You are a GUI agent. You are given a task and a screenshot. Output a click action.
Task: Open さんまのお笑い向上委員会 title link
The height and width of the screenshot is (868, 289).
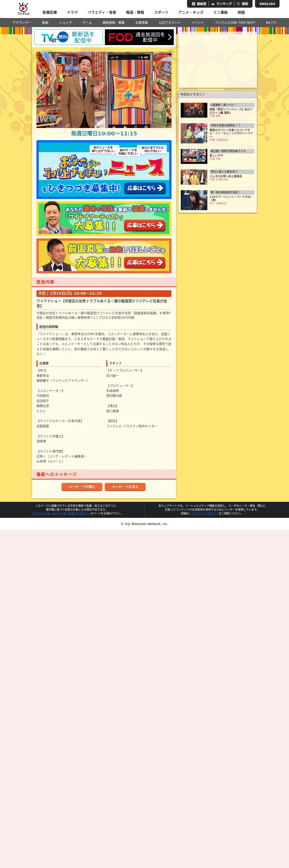tap(226, 176)
